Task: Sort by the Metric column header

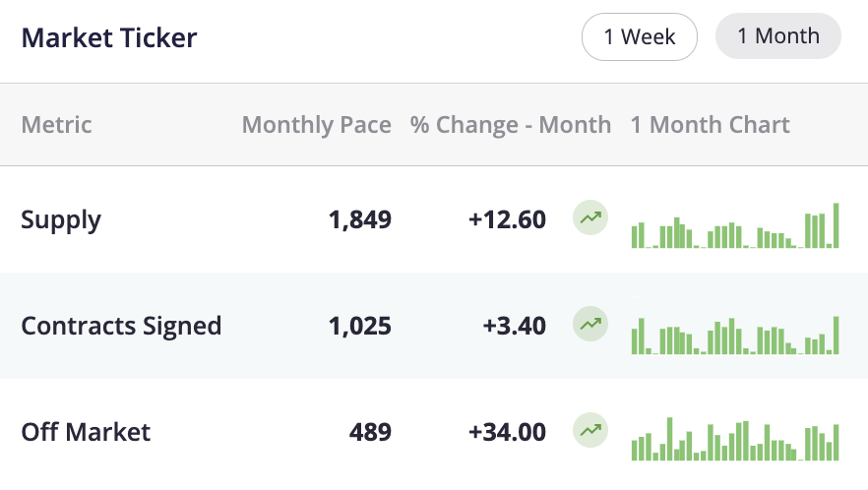Action: [x=56, y=125]
